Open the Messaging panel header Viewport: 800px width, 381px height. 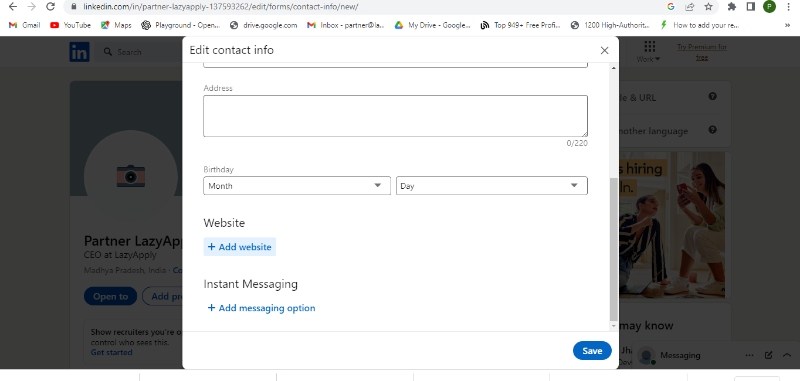[x=716, y=355]
